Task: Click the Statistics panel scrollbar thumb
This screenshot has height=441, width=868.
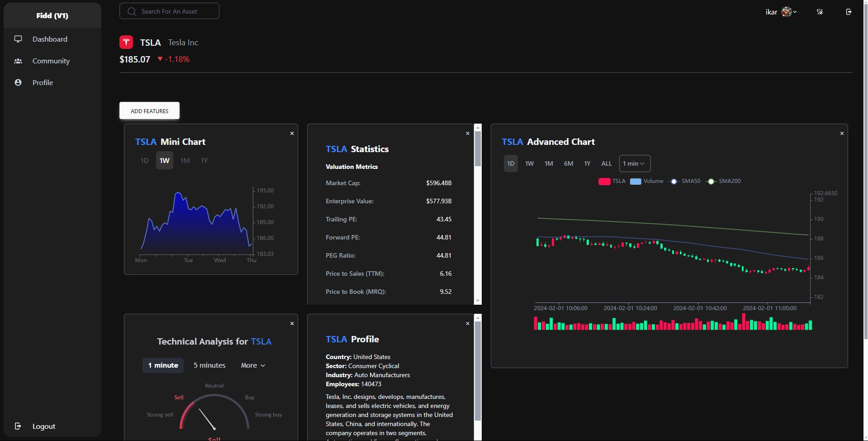Action: point(478,149)
